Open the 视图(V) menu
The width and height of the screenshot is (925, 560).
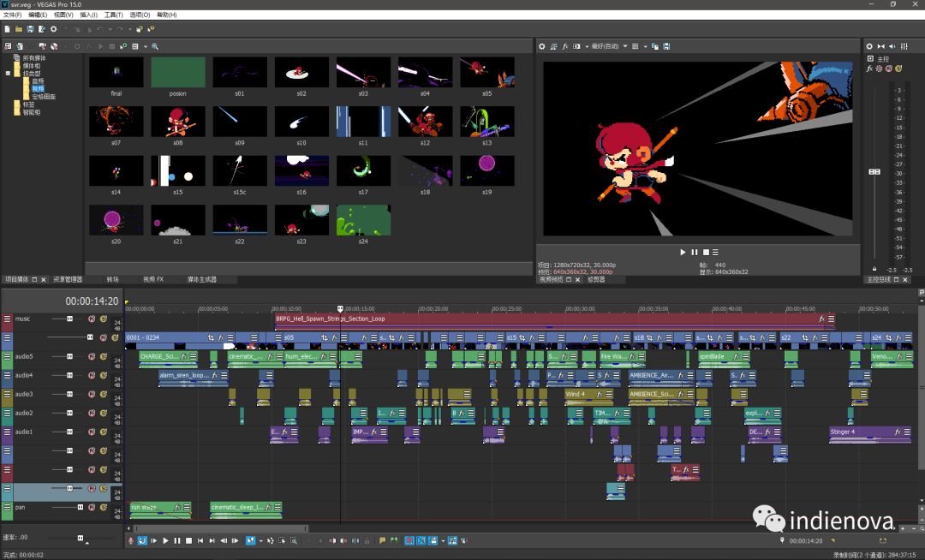pyautogui.click(x=63, y=15)
